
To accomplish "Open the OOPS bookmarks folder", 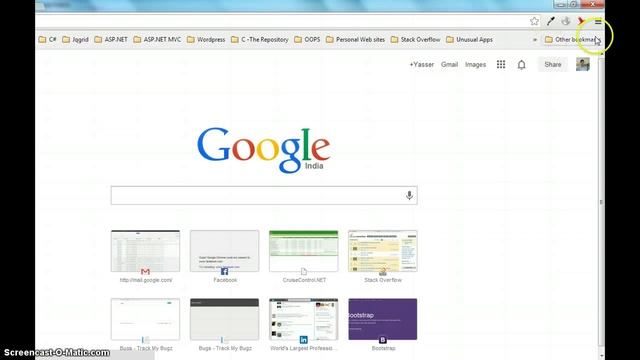I will [307, 40].
